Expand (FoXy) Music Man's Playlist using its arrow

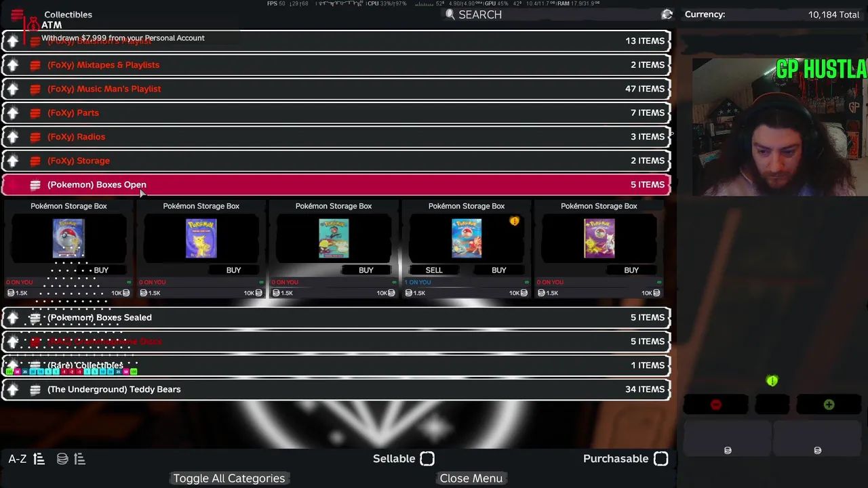(13, 89)
